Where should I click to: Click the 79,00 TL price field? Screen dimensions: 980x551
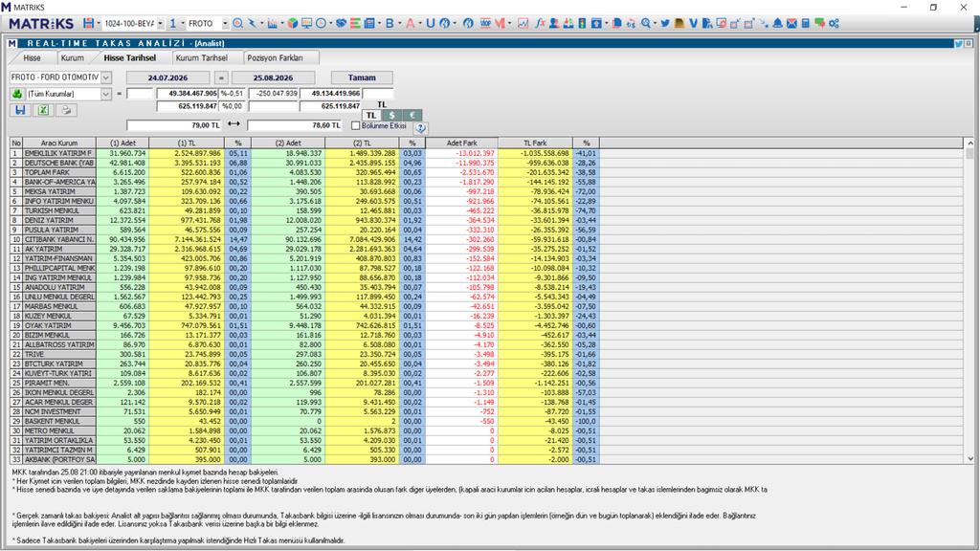point(174,125)
